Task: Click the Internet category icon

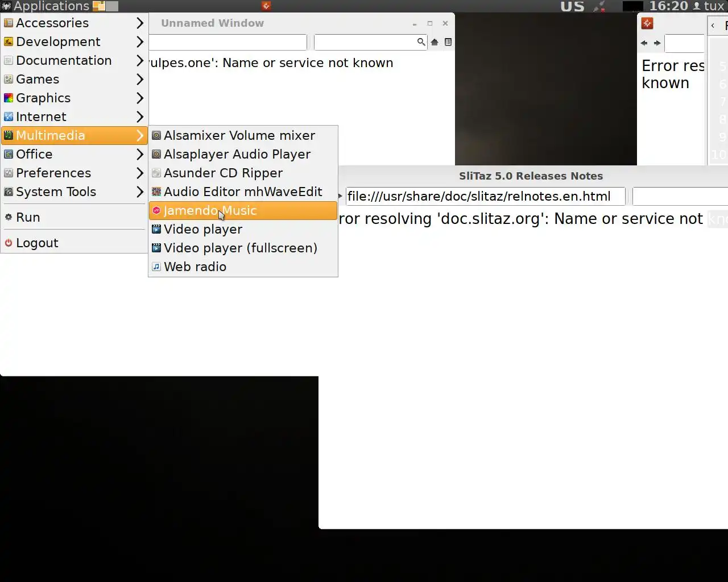Action: [x=9, y=117]
